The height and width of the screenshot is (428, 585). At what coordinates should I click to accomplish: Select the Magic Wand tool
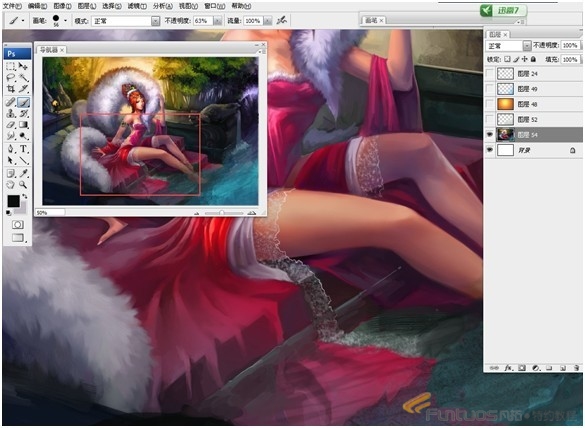coord(24,78)
